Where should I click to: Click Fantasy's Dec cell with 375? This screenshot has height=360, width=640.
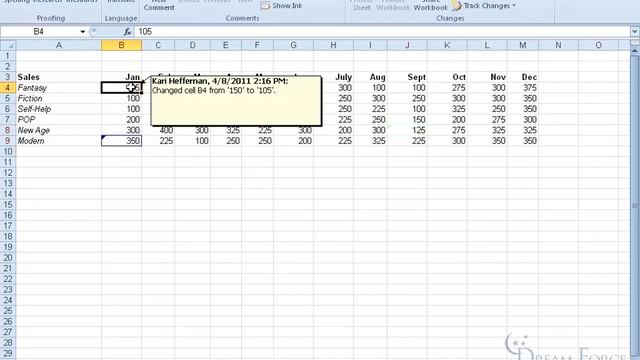point(522,88)
